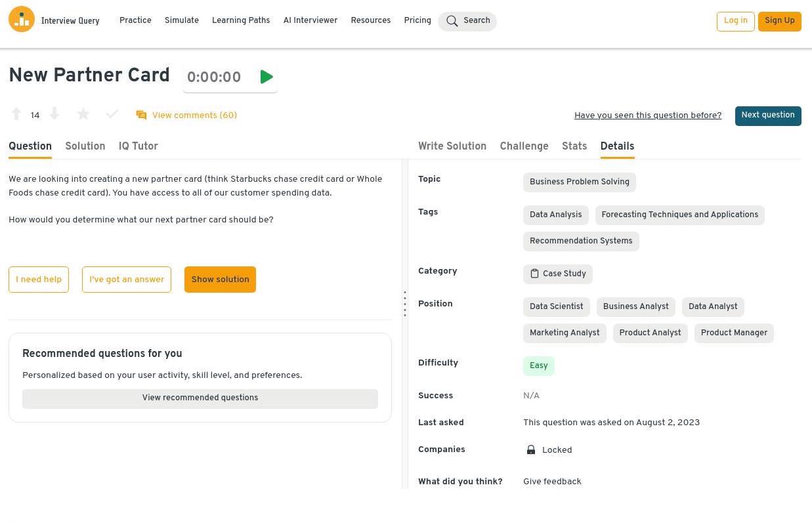The image size is (812, 523).
Task: Downvote the question with the down arrow
Action: click(54, 114)
